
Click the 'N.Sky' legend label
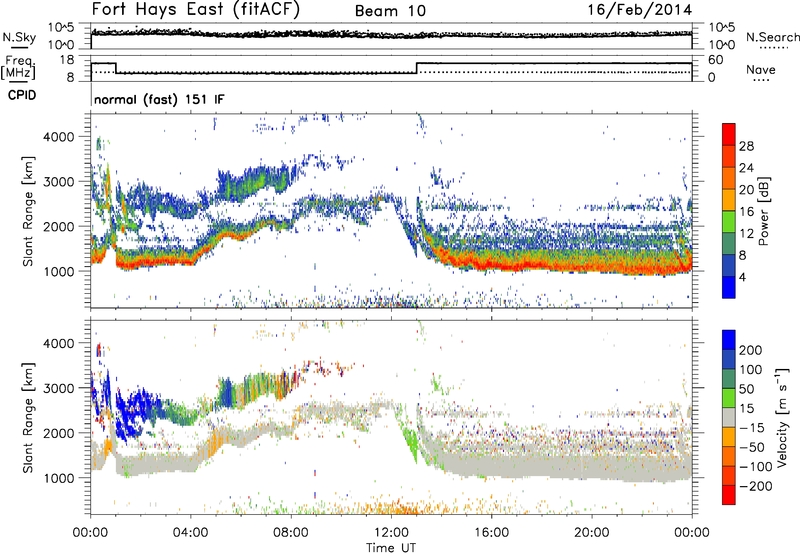click(x=19, y=37)
